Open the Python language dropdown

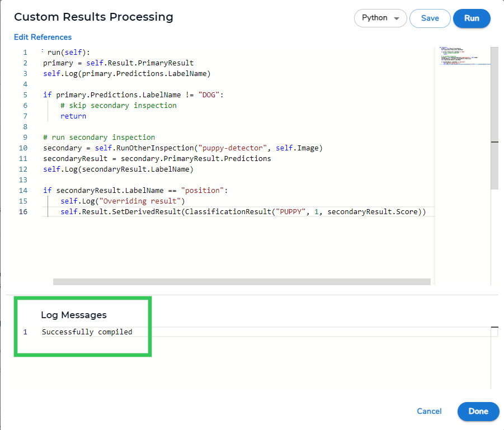(x=380, y=18)
